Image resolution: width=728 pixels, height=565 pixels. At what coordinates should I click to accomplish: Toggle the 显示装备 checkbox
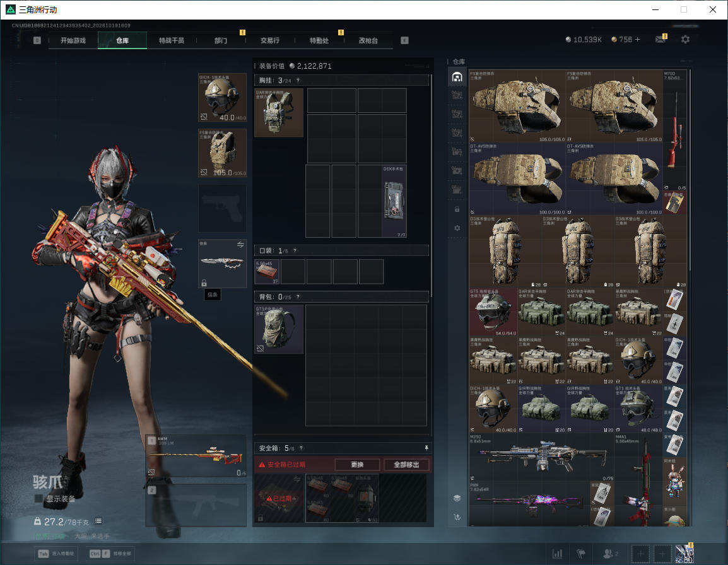coord(38,499)
